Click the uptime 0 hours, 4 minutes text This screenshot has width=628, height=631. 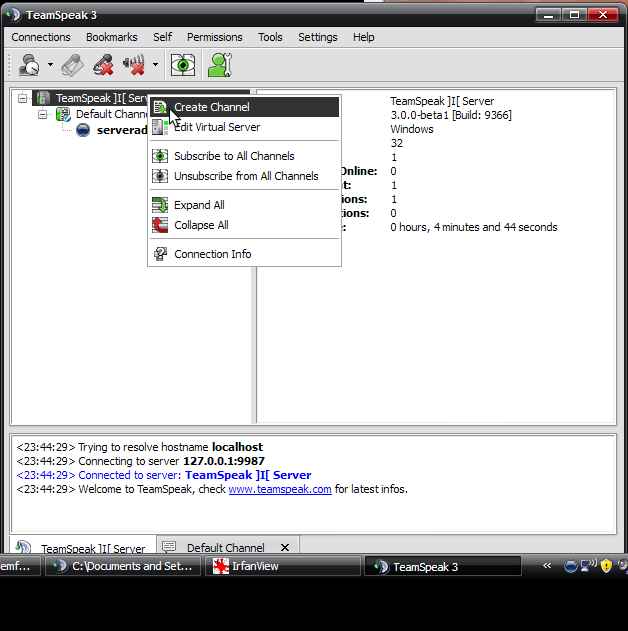[474, 227]
